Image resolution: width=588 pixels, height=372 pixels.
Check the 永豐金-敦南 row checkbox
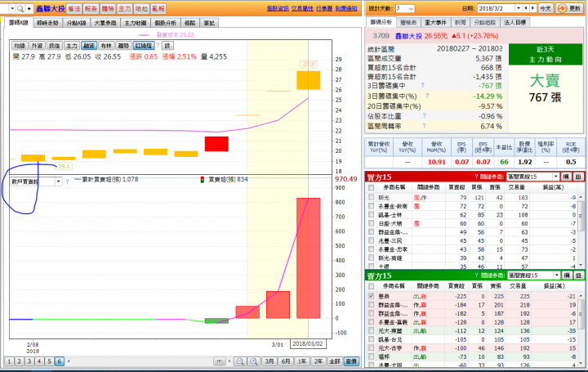pyautogui.click(x=371, y=206)
